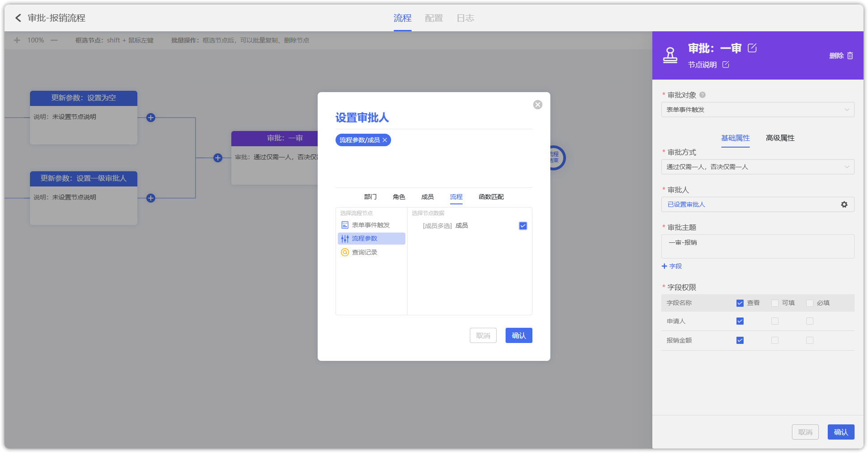Click the 审批主题 text input box

(757, 246)
